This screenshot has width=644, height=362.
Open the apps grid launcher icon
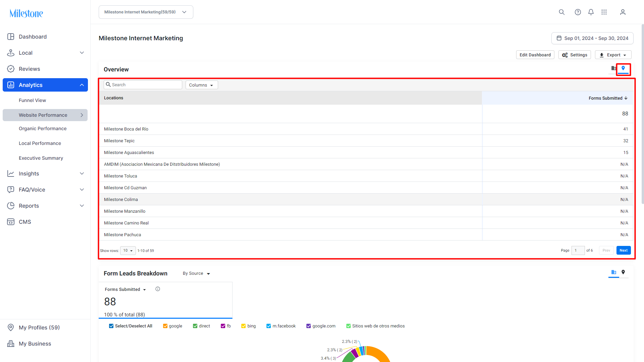tap(604, 12)
